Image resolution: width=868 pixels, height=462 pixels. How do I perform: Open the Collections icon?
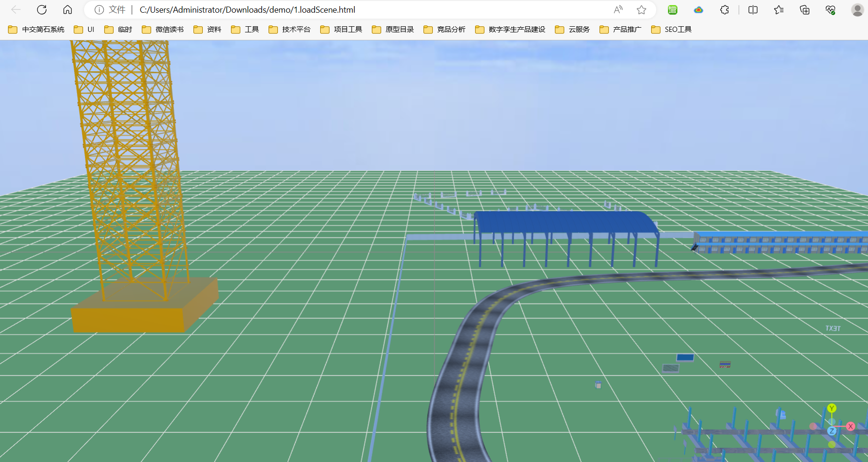point(805,10)
